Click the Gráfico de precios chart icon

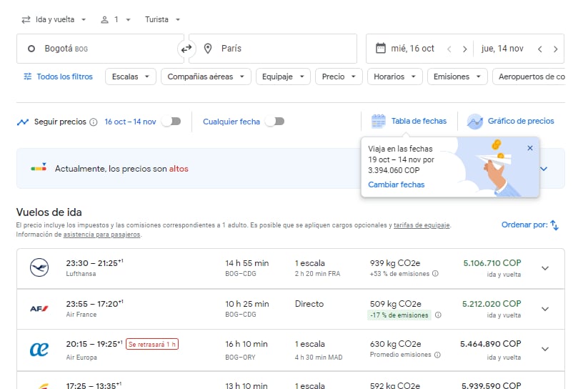point(474,122)
